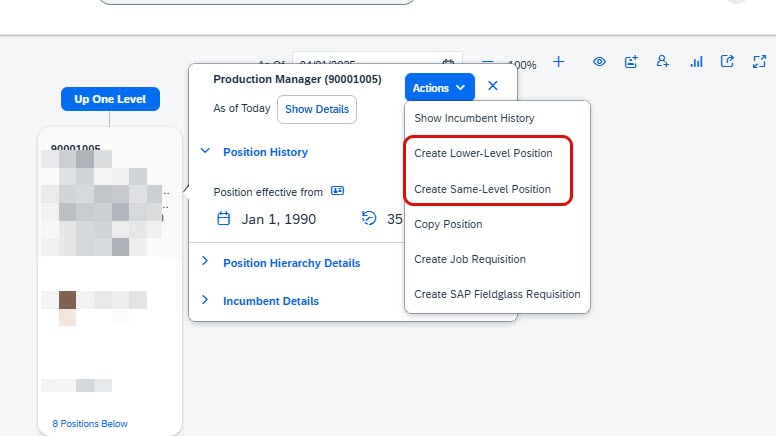
Task: Open the 8 Positions Below link
Action: [90, 424]
